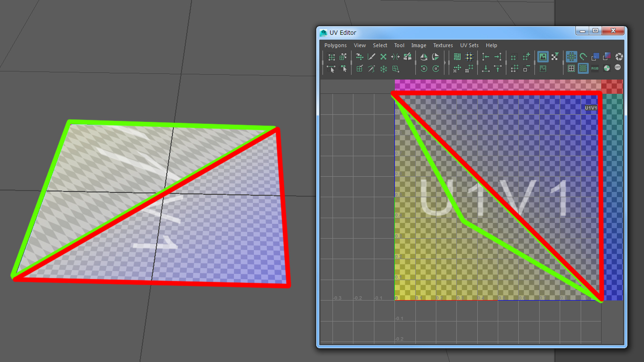644x362 pixels.
Task: Click the warped grid icon
Action: 395,69
